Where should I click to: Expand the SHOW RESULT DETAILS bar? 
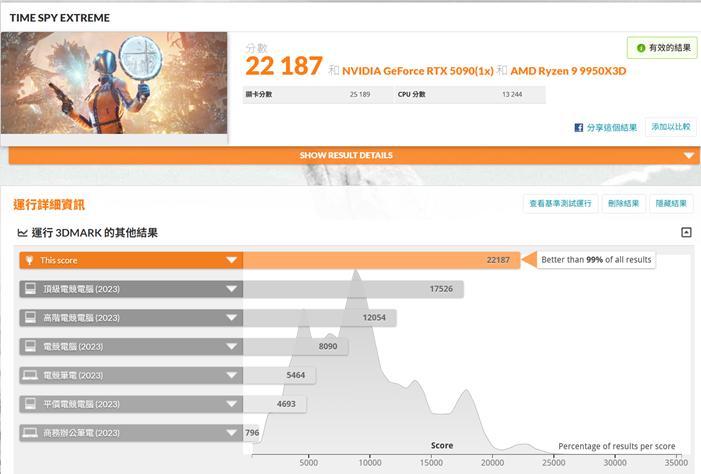pyautogui.click(x=689, y=156)
